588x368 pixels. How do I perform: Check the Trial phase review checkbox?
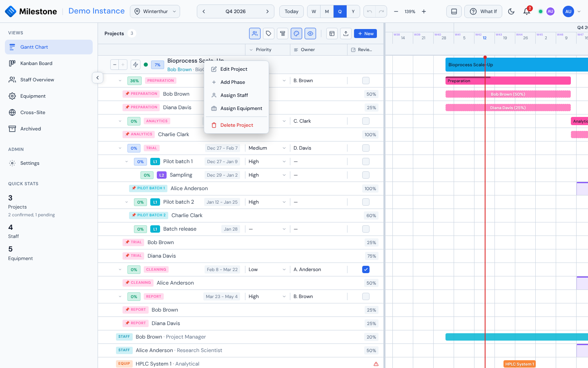coord(366,148)
